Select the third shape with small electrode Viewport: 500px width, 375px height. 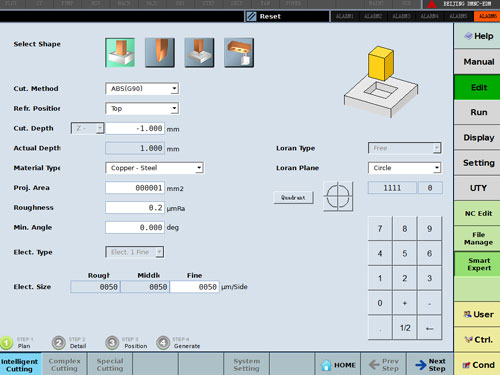coord(199,53)
